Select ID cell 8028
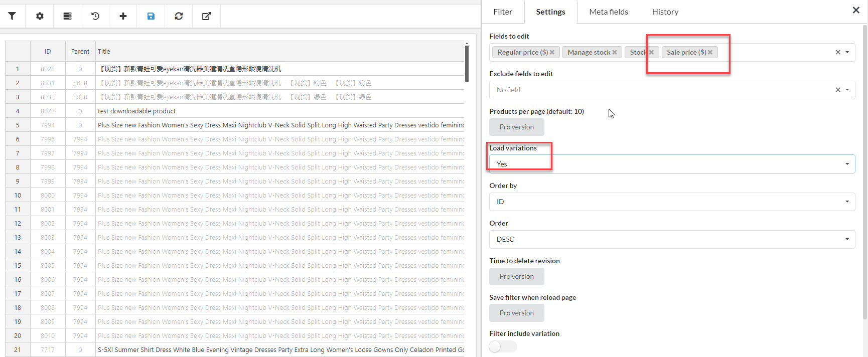Image resolution: width=868 pixels, height=357 pixels. point(48,69)
